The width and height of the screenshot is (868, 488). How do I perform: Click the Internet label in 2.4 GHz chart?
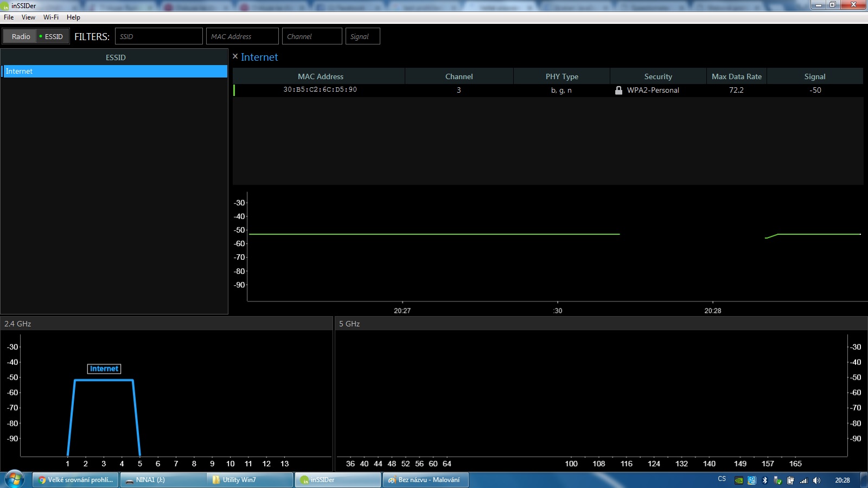coord(104,369)
